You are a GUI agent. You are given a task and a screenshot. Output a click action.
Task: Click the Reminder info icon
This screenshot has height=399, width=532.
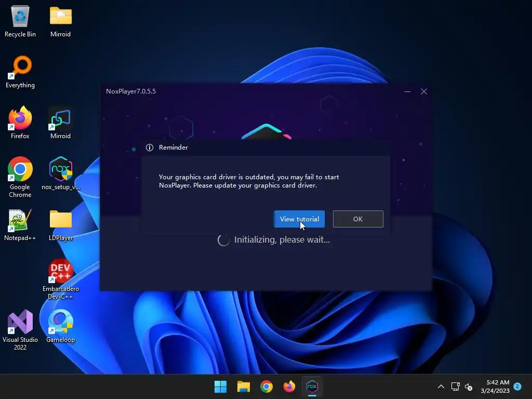150,148
